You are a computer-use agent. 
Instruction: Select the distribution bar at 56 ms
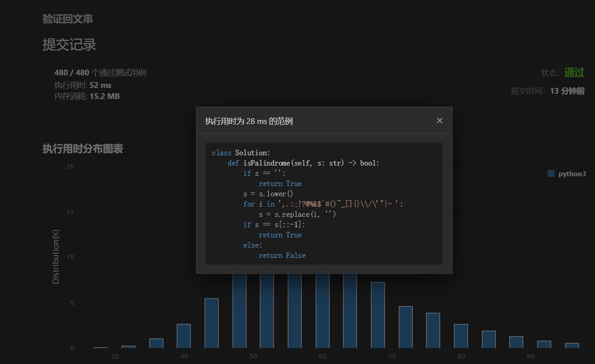tap(295, 311)
